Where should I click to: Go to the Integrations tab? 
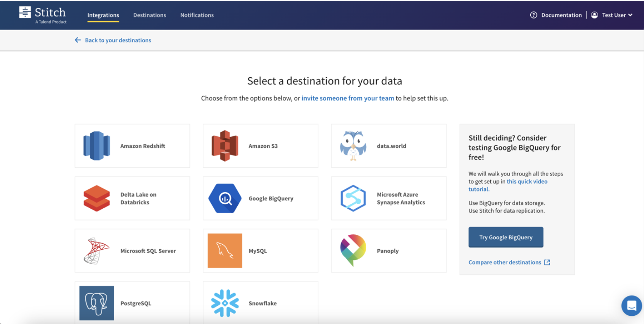103,15
